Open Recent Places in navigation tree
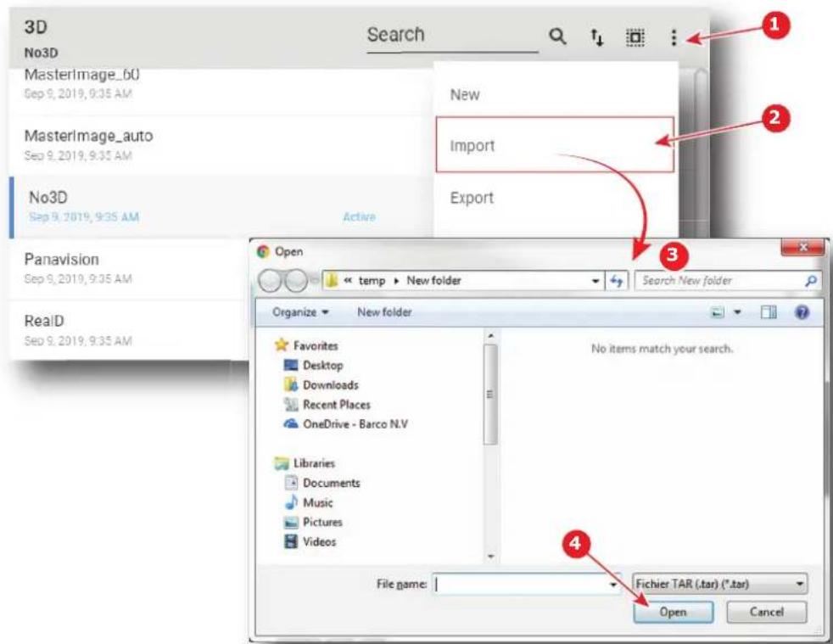 (327, 405)
